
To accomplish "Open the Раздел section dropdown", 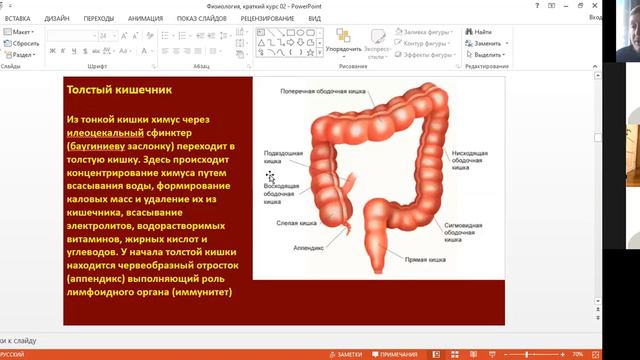I will [x=20, y=54].
